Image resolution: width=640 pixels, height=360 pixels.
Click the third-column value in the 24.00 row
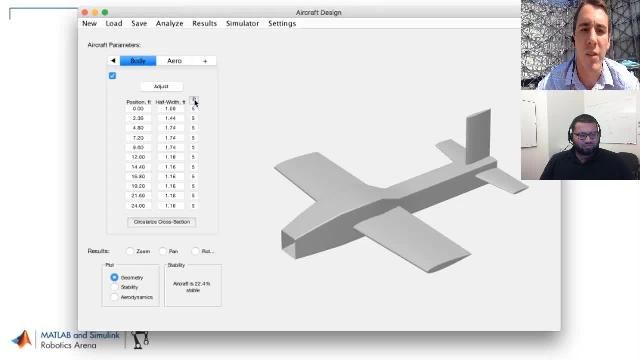pos(193,206)
